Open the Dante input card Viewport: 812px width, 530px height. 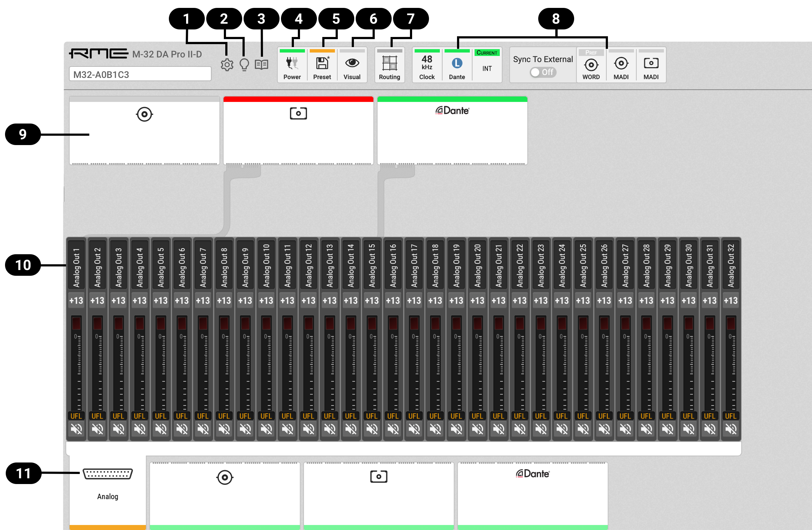tap(452, 130)
